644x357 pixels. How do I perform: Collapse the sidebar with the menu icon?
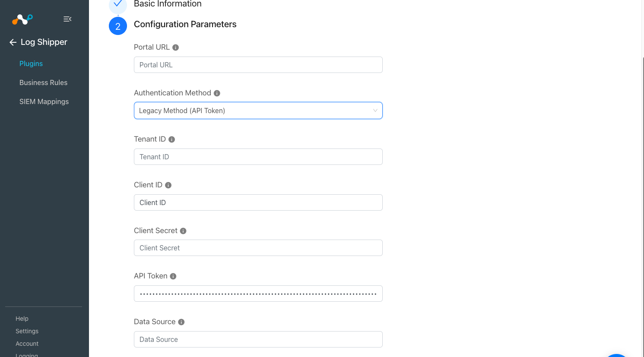[67, 19]
